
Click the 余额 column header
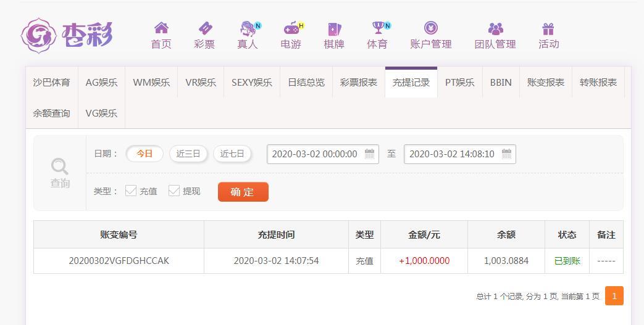[x=506, y=235]
